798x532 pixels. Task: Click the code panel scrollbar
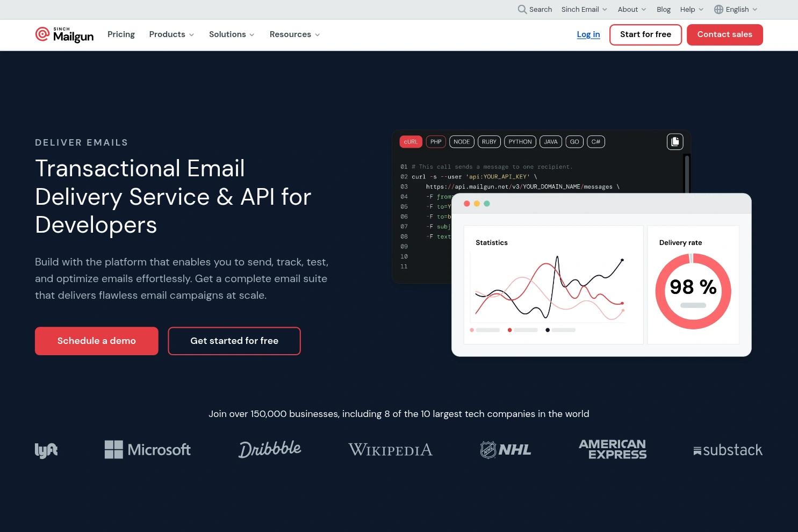(x=687, y=173)
